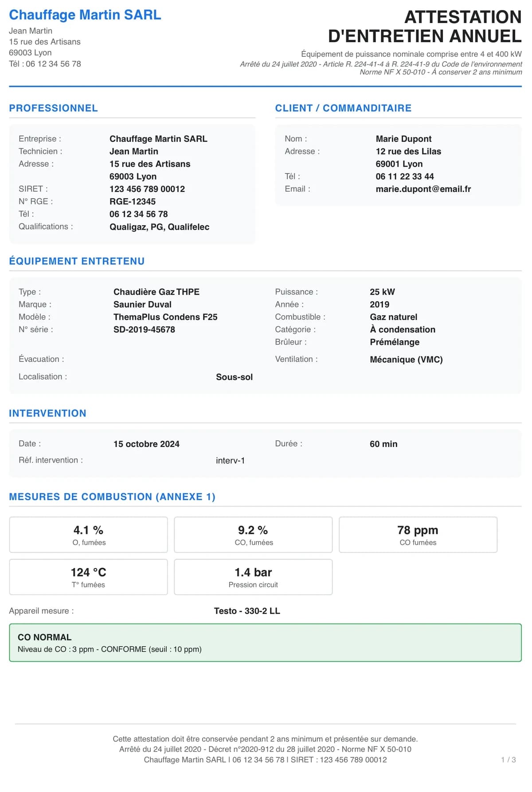Select the intervention date 15 octobre 2024
The image size is (532, 792).
coord(146,444)
